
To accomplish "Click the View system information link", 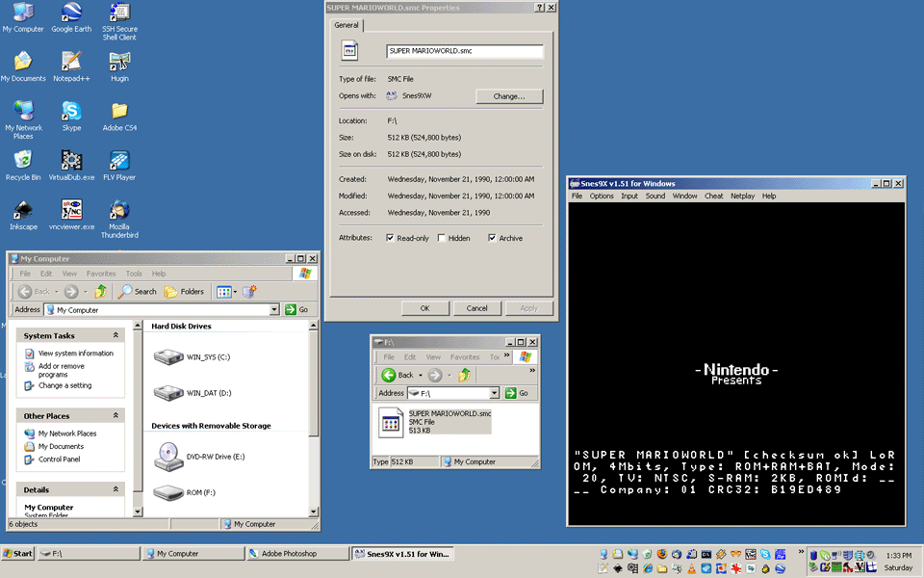I will [76, 354].
